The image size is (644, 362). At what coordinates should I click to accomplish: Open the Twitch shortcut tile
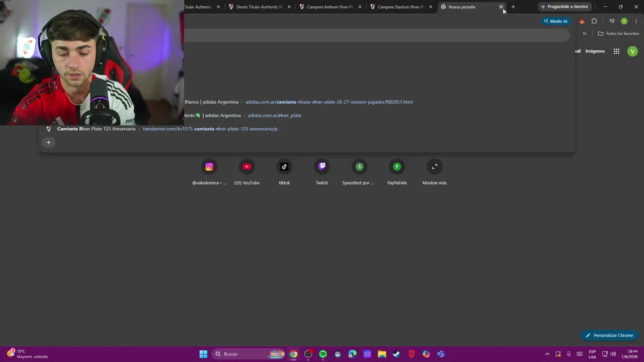click(322, 172)
